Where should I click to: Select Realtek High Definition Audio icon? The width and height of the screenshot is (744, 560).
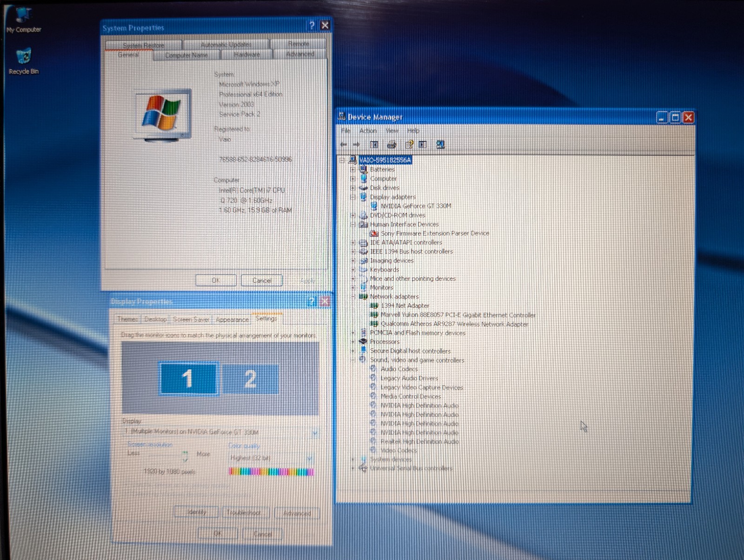coord(373,441)
